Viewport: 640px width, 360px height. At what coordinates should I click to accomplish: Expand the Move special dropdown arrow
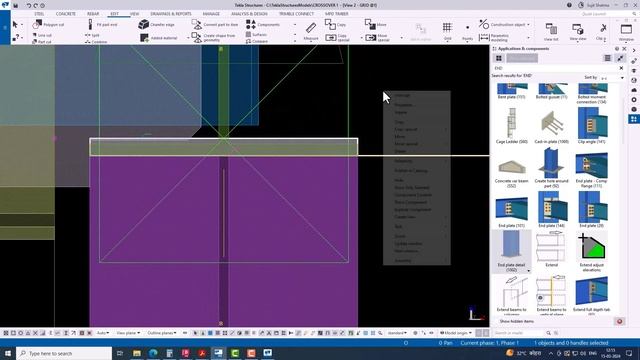(x=401, y=38)
